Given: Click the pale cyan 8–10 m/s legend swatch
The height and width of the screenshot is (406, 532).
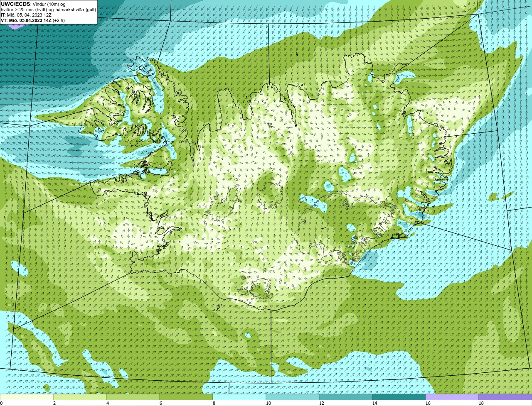Looking at the screenshot, I should point(239,397).
